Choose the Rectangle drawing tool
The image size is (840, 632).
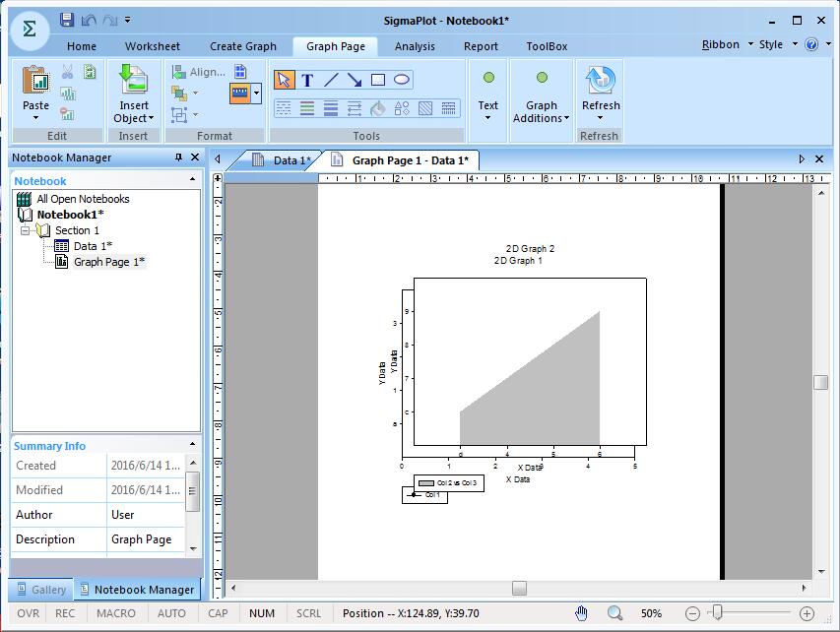378,81
